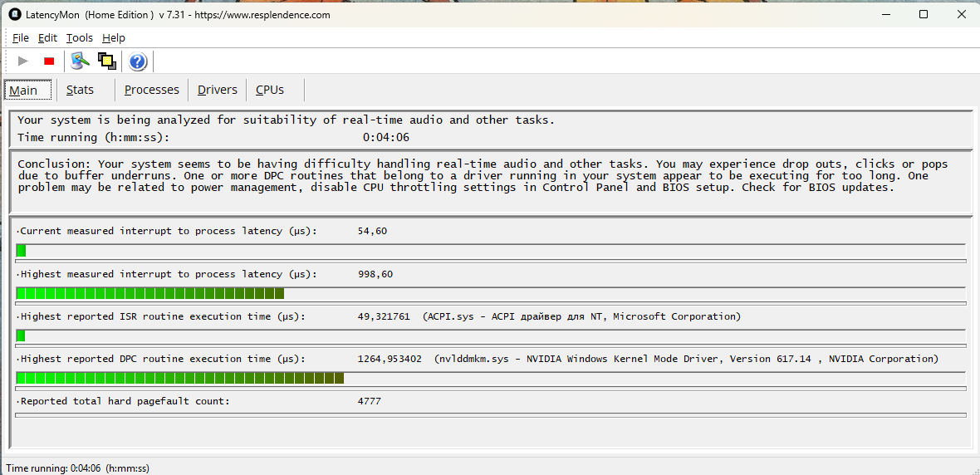Click the pagefault count value 4777
The image size is (980, 475).
[x=369, y=401]
